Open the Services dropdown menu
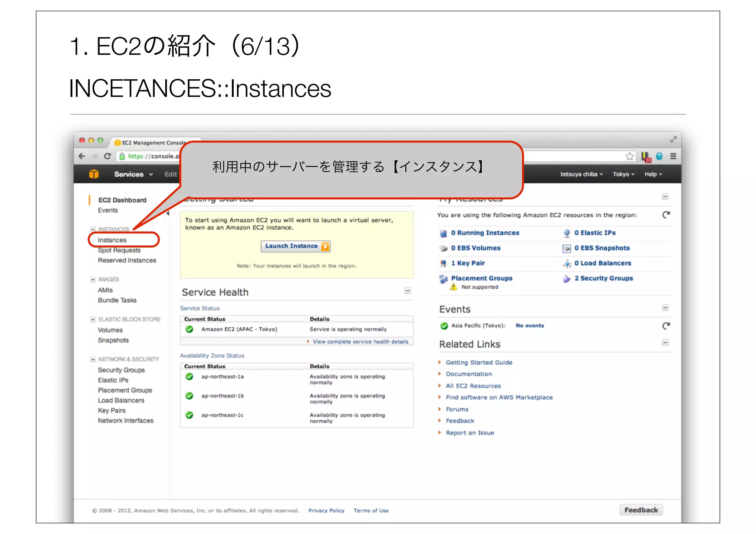Image resolution: width=756 pixels, height=534 pixels. click(x=133, y=174)
